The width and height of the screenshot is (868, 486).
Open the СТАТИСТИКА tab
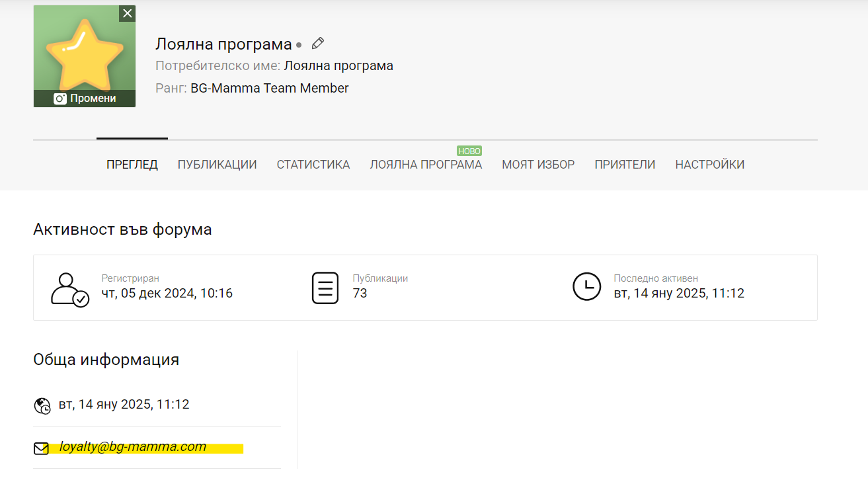click(313, 165)
